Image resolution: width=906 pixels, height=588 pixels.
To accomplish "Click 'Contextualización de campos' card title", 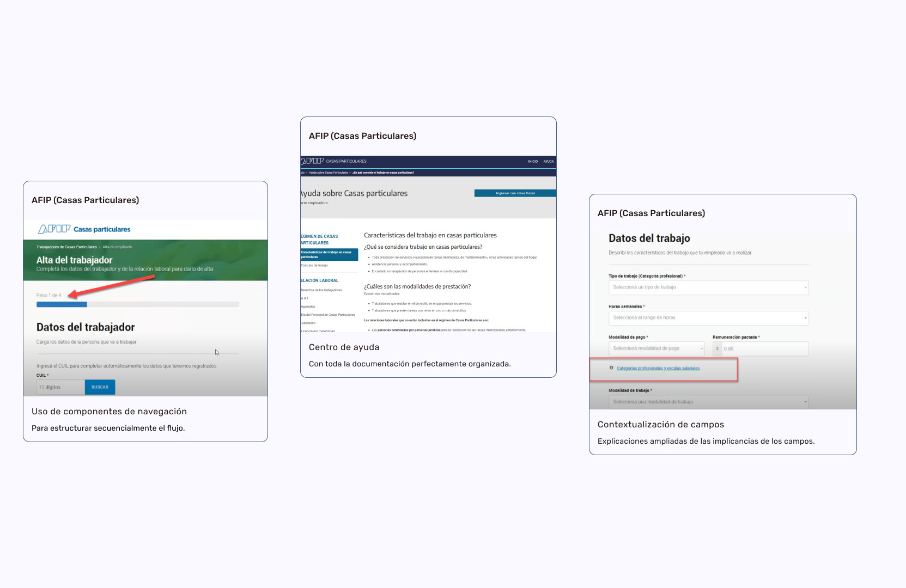I will tap(661, 425).
